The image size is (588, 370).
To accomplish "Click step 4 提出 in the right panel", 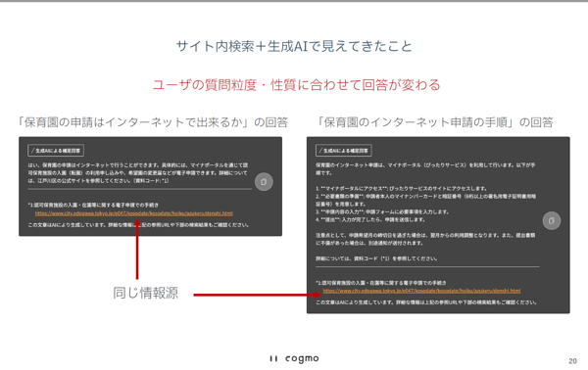I will click(371, 220).
